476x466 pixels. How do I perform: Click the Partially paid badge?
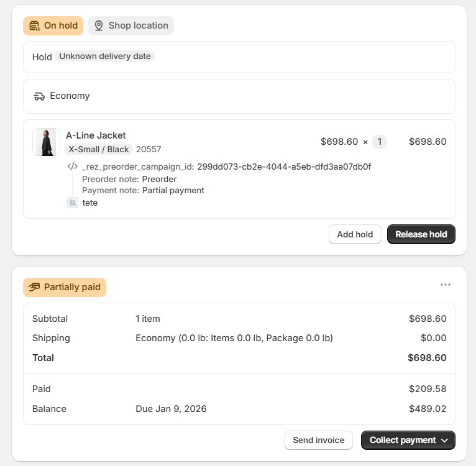coord(65,287)
